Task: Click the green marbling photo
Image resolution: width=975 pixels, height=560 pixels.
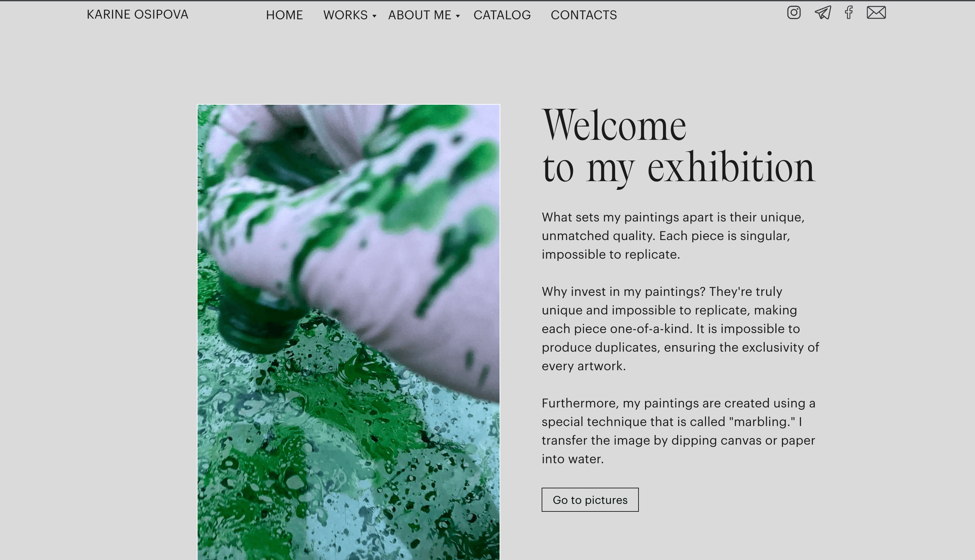Action: [x=348, y=332]
